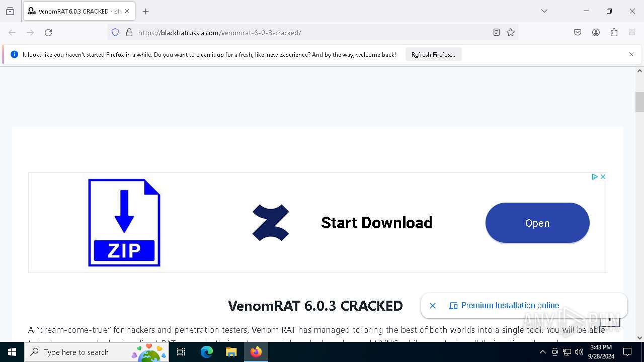This screenshot has height=362, width=644.
Task: Click the scrollbar down arrow
Action: point(639,338)
